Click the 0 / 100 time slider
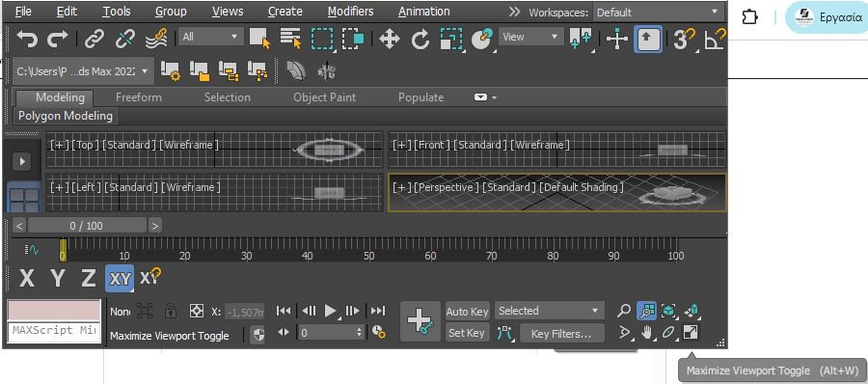Screen dimensions: 868x384 87,226
